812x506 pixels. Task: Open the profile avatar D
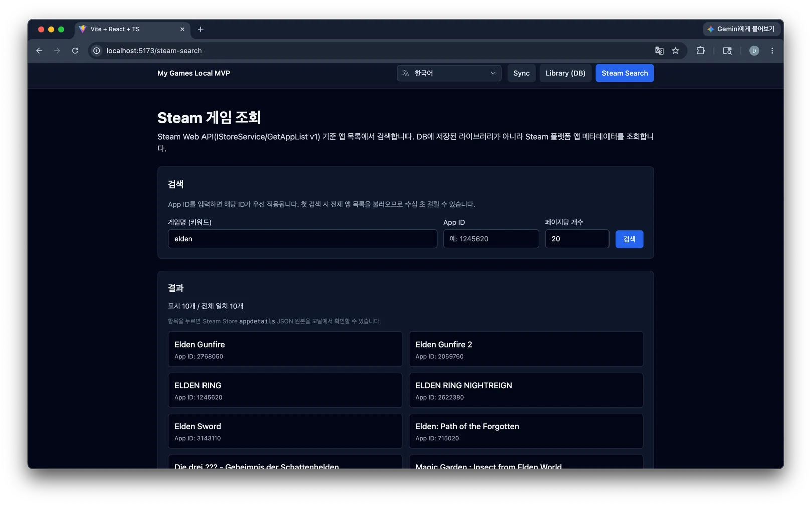coord(754,51)
